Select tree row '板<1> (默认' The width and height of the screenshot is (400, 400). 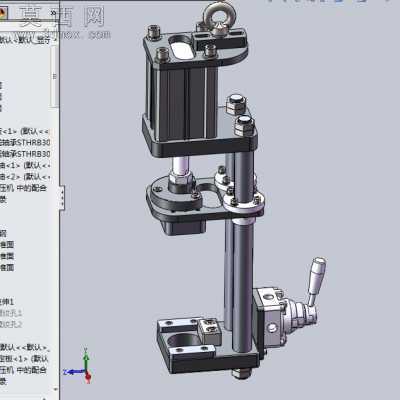click(25, 359)
